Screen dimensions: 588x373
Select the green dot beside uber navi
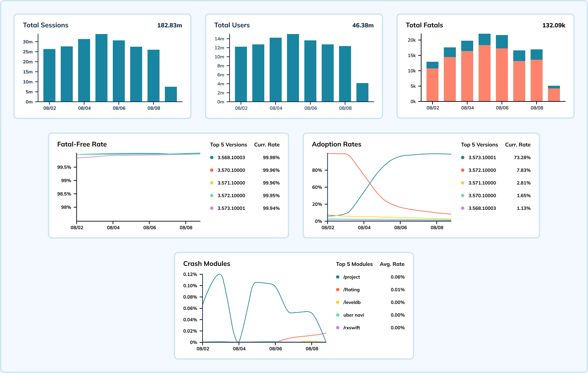pos(338,315)
